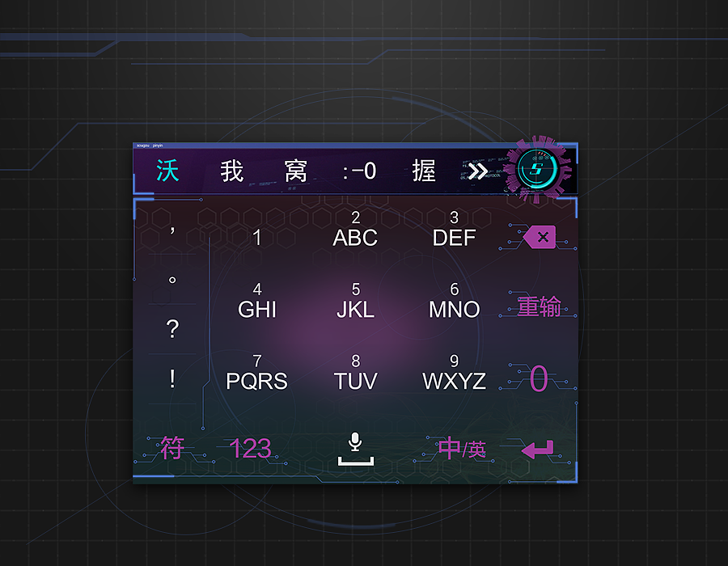Select the :-0 emoticon candidate
The image size is (728, 566).
coord(359,171)
